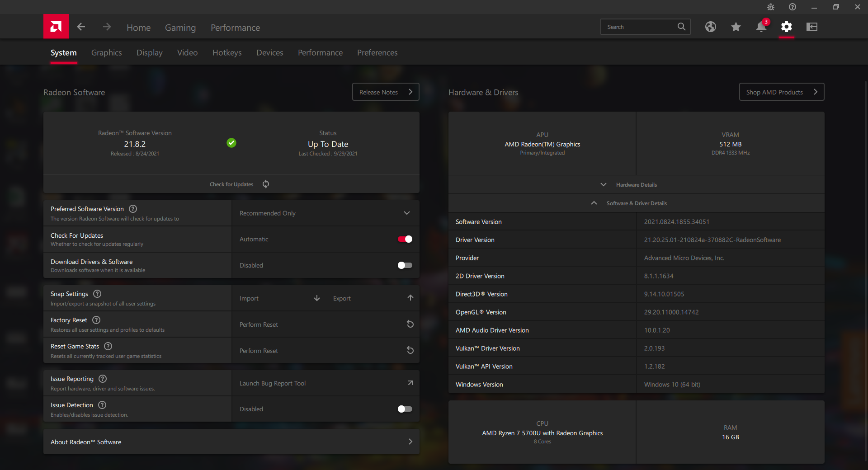The height and width of the screenshot is (470, 868).
Task: Click the help icon beside Preferred Software Version
Action: [x=133, y=209]
